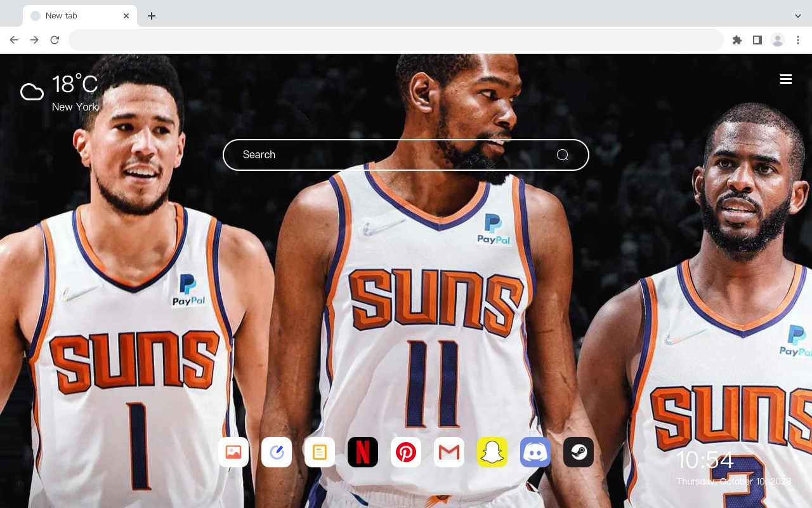This screenshot has width=812, height=508.
Task: Select the New tab tab
Action: coord(80,16)
